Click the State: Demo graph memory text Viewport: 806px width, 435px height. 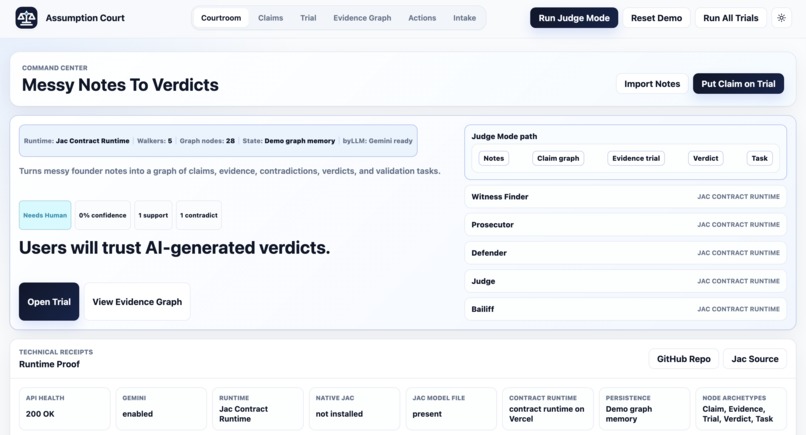[288, 140]
